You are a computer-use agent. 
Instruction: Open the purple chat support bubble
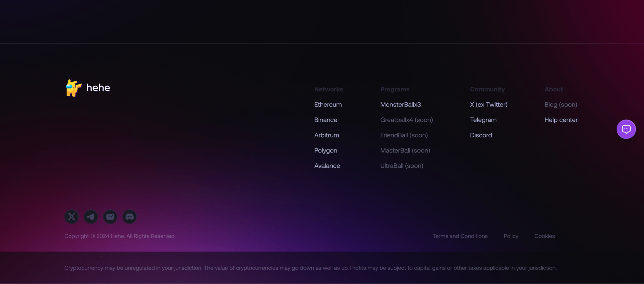point(626,129)
